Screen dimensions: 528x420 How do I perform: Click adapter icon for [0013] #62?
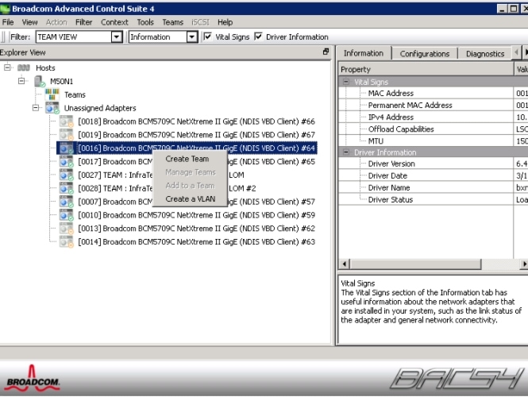67,229
